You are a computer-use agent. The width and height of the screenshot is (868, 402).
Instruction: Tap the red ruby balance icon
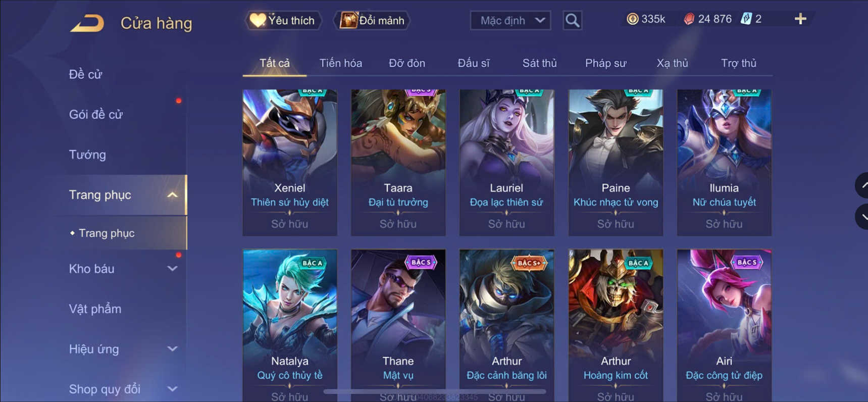(x=689, y=19)
